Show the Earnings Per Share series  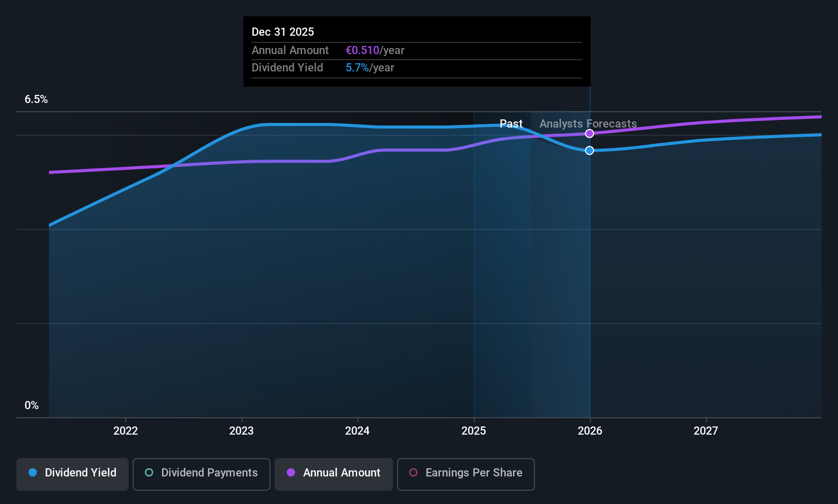(466, 474)
